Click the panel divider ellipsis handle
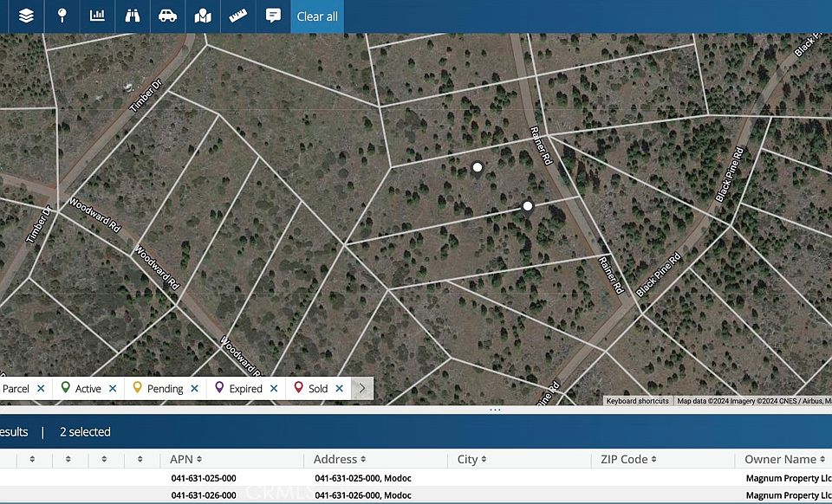Screen dimensions: 832x504 tap(495, 410)
